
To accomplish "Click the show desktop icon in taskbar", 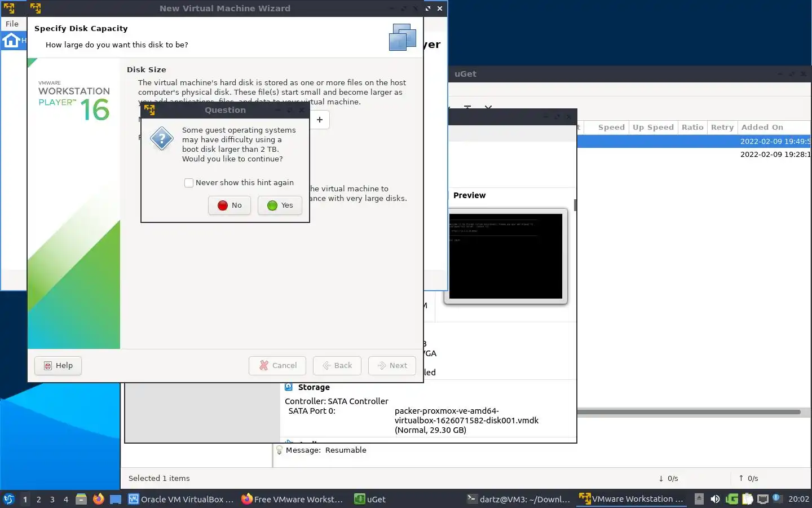I will click(116, 499).
